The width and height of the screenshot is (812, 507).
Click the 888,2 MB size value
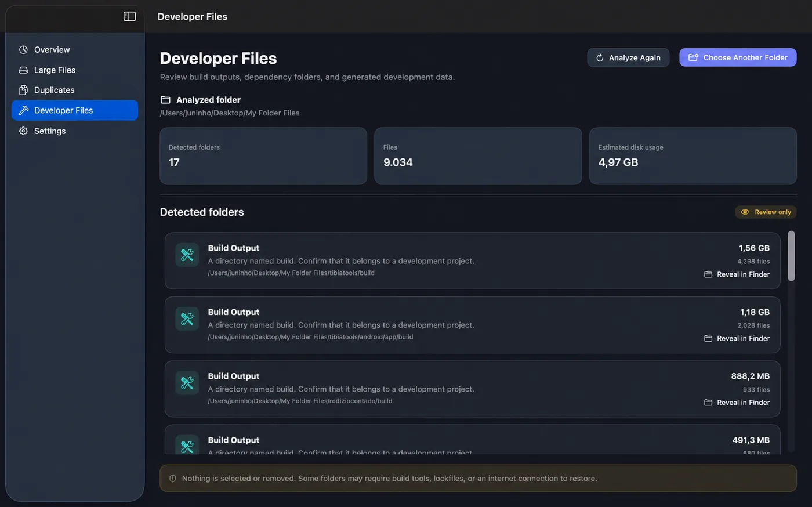pos(751,376)
